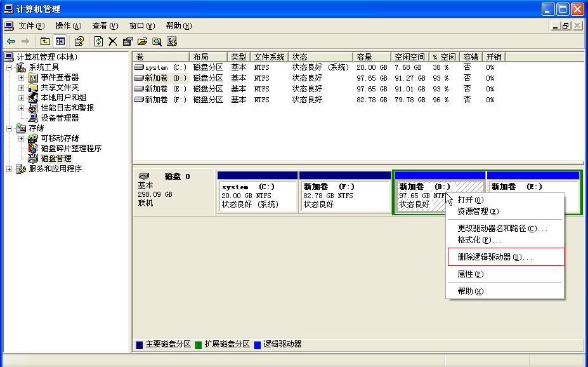Click the Properties toolbar icon

[127, 41]
